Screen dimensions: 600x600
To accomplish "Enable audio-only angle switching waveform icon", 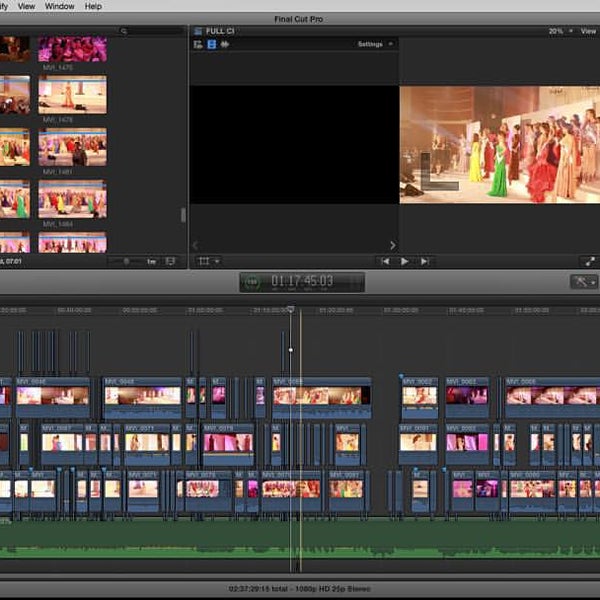I will click(225, 44).
